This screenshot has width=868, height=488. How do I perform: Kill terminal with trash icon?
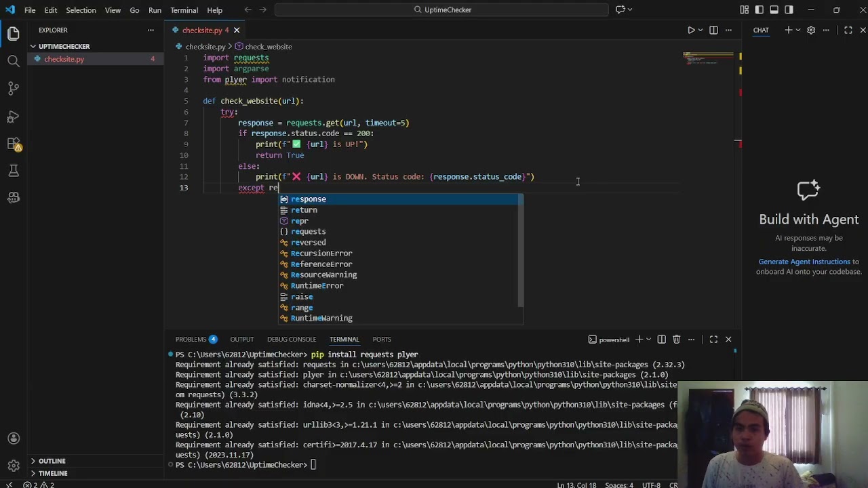(676, 339)
